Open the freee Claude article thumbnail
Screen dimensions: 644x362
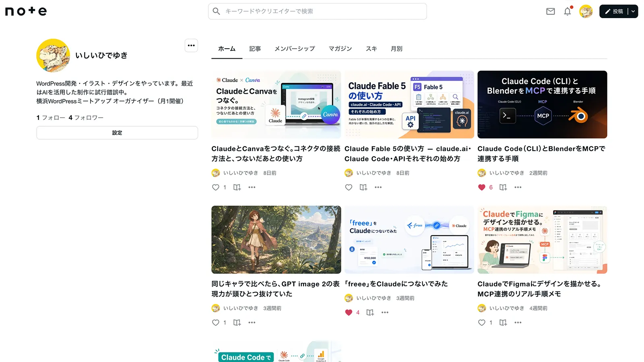(x=409, y=240)
